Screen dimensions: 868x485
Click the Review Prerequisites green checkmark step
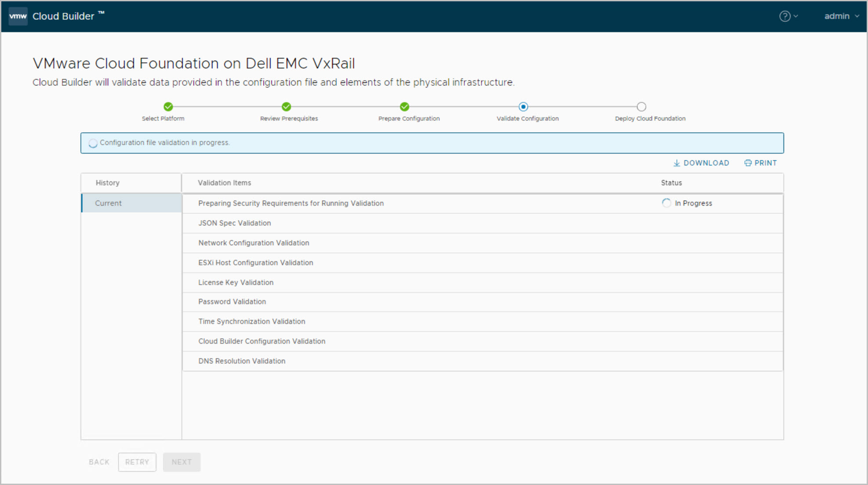coord(286,107)
